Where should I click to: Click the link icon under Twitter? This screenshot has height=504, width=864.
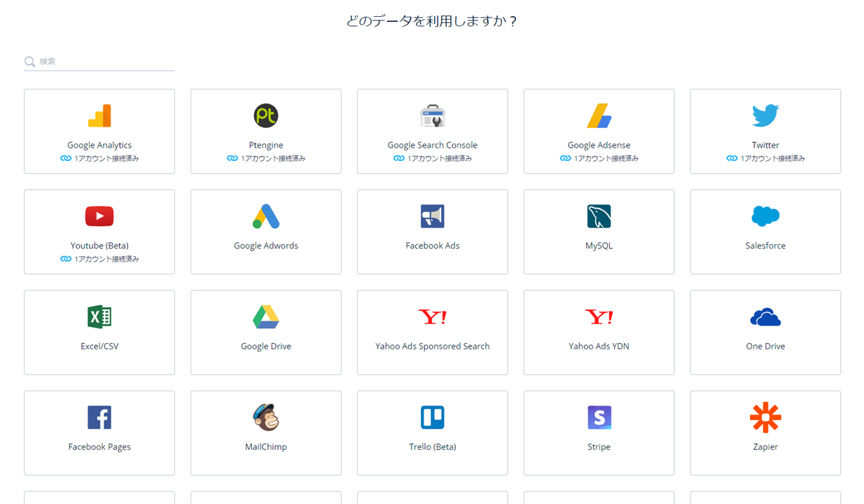pyautogui.click(x=732, y=159)
